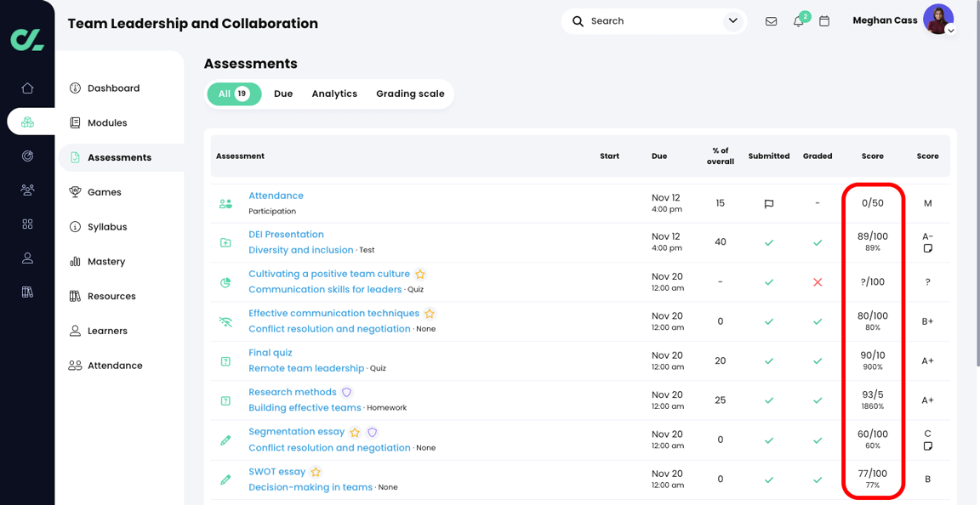Expand the dropdown arrow in the search bar
This screenshot has height=505, width=980.
tap(732, 20)
